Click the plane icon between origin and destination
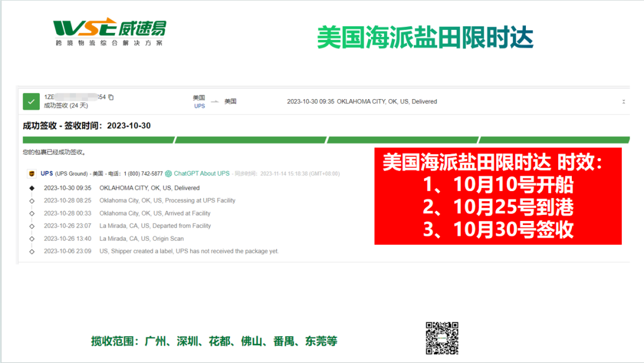 tap(215, 101)
